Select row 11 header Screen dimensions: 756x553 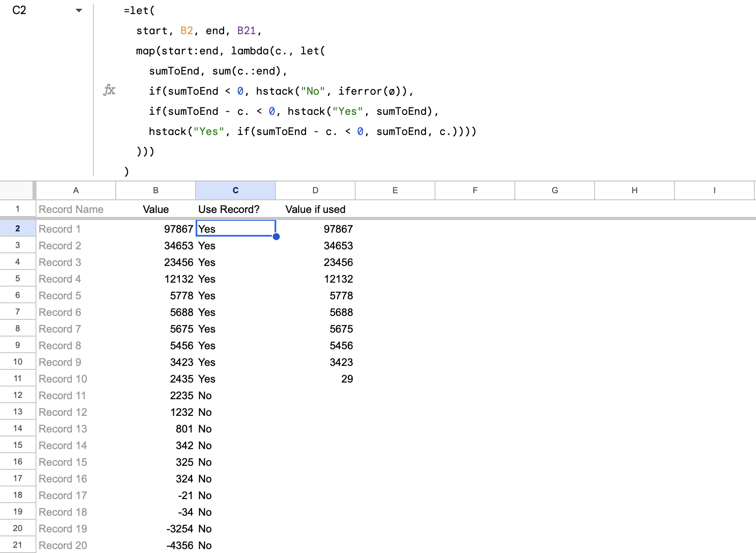[x=18, y=378]
